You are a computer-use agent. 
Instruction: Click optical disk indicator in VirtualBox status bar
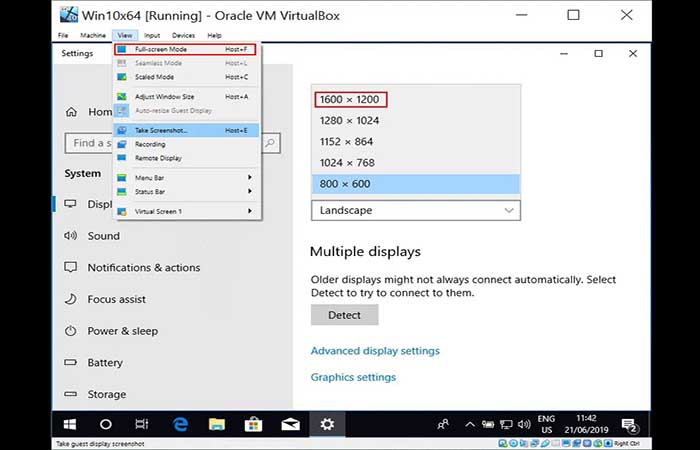click(513, 443)
